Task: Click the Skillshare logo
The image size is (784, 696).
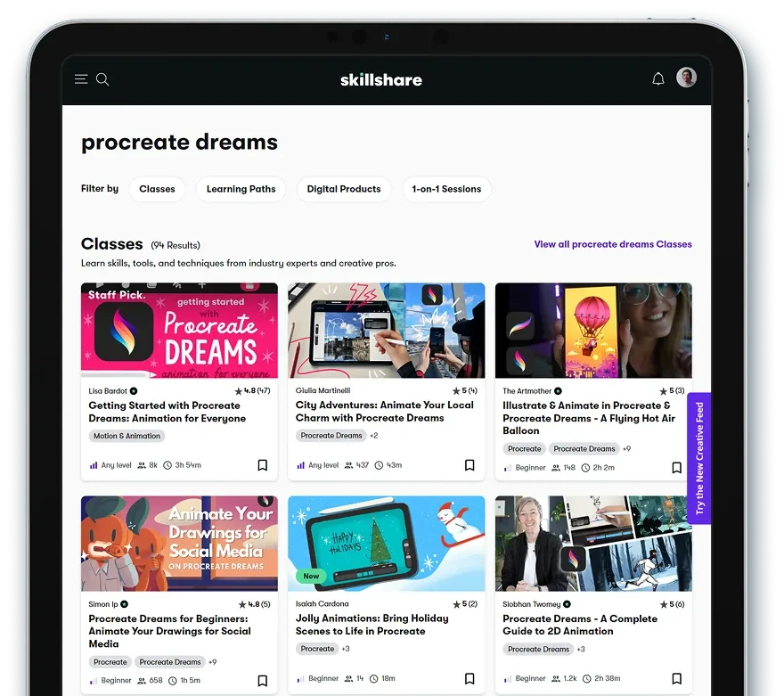Action: click(x=381, y=79)
